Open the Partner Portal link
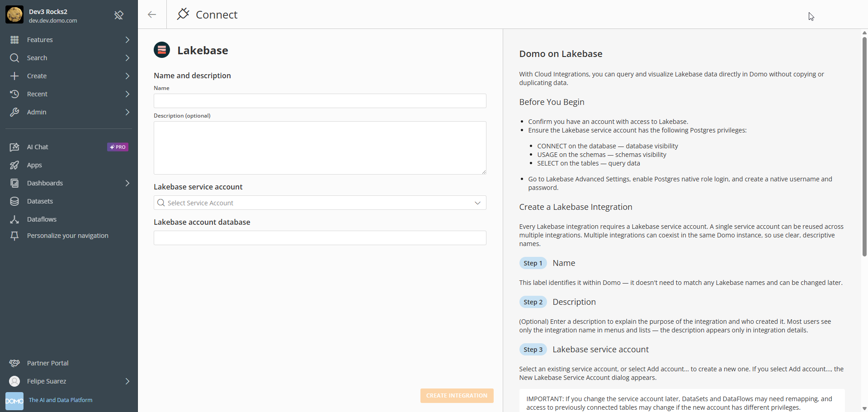 [x=69, y=363]
